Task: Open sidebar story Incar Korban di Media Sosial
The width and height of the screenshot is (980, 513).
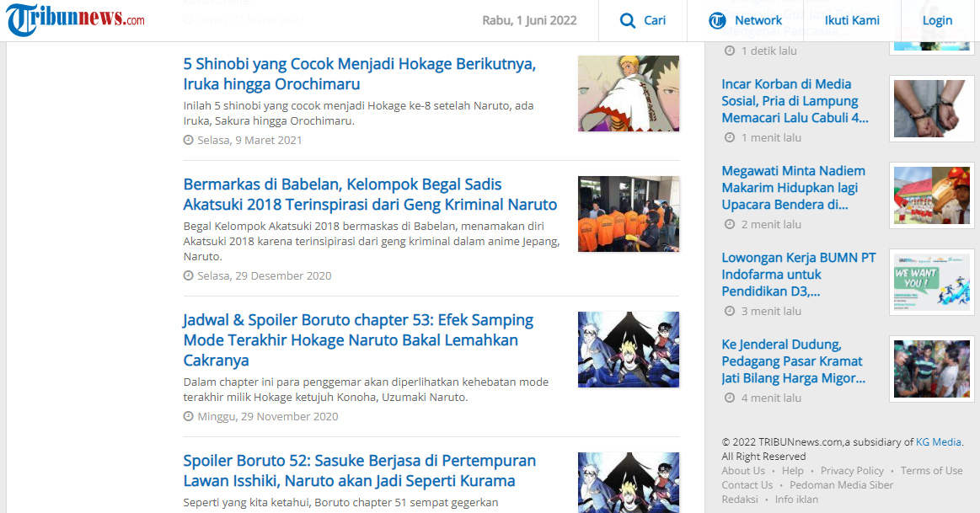Action: (795, 100)
